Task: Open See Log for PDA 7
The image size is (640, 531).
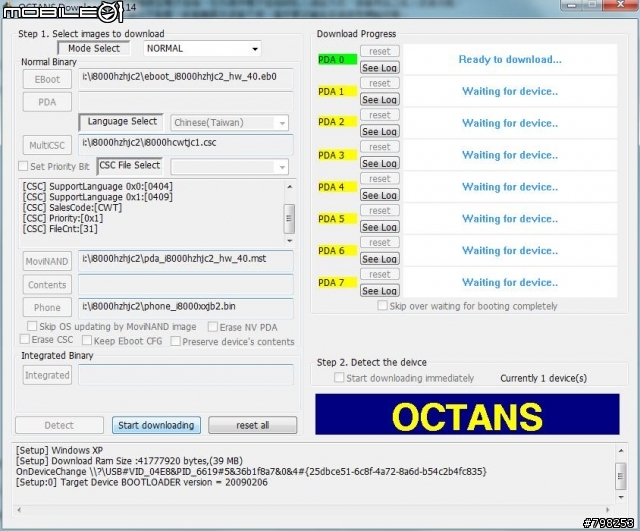Action: coord(380,291)
